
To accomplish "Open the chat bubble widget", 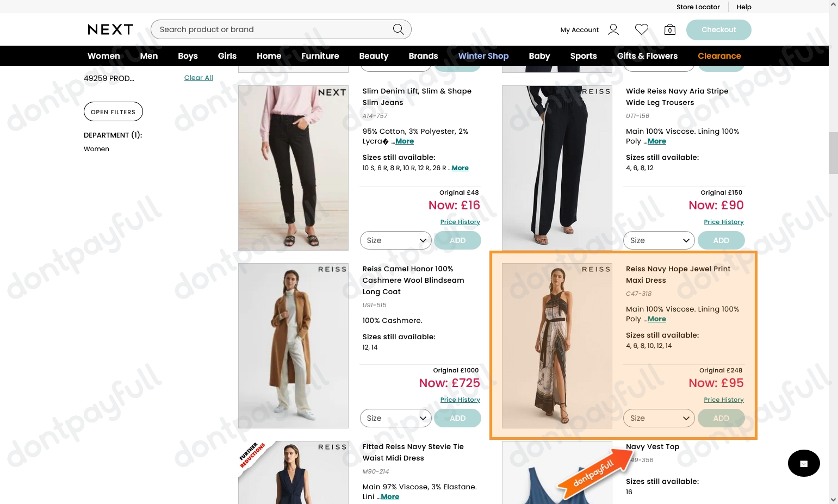I will 804,463.
